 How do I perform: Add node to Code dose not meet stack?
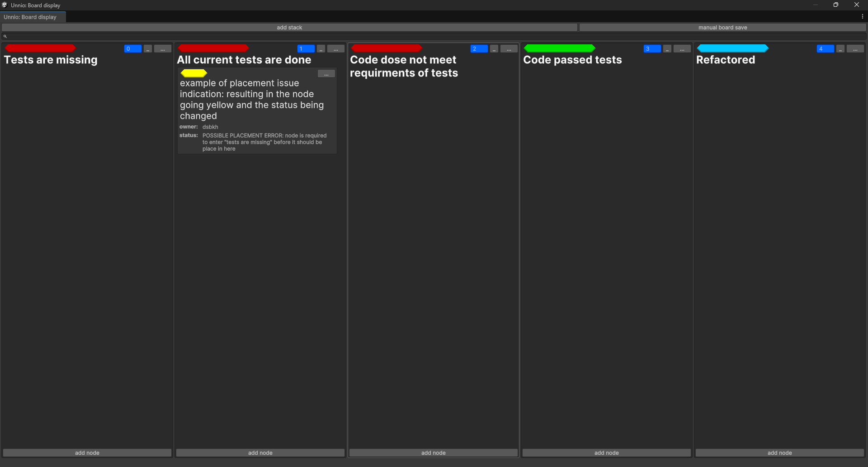[434, 453]
